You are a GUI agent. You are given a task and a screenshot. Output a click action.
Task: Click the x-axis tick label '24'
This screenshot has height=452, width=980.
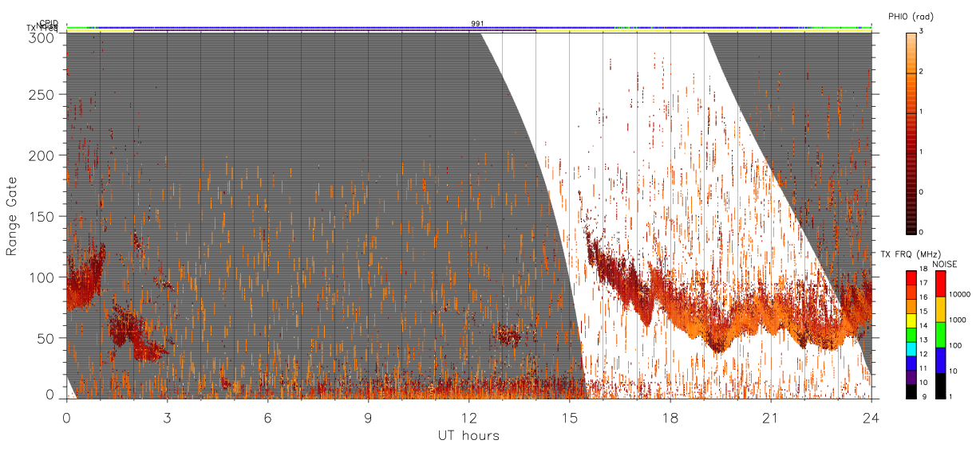(x=871, y=417)
